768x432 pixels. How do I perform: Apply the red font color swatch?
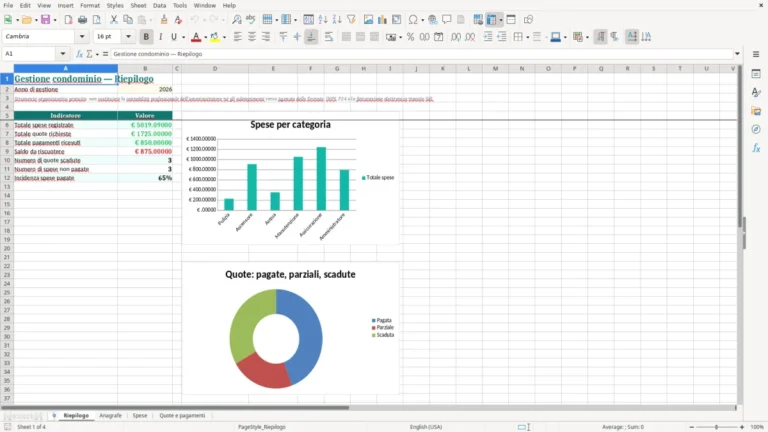point(196,37)
